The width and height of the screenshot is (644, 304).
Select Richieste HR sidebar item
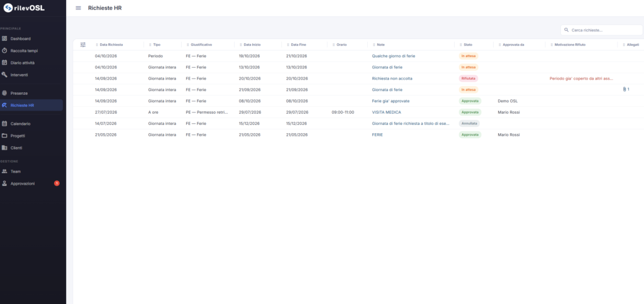(x=31, y=105)
